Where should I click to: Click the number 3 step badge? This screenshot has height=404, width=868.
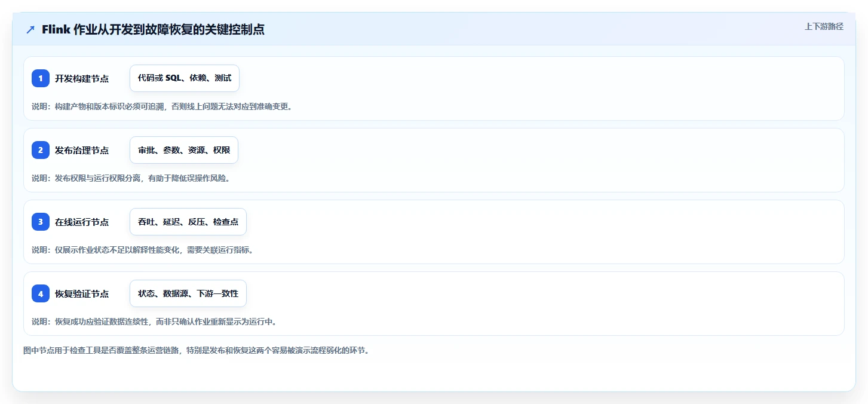41,222
